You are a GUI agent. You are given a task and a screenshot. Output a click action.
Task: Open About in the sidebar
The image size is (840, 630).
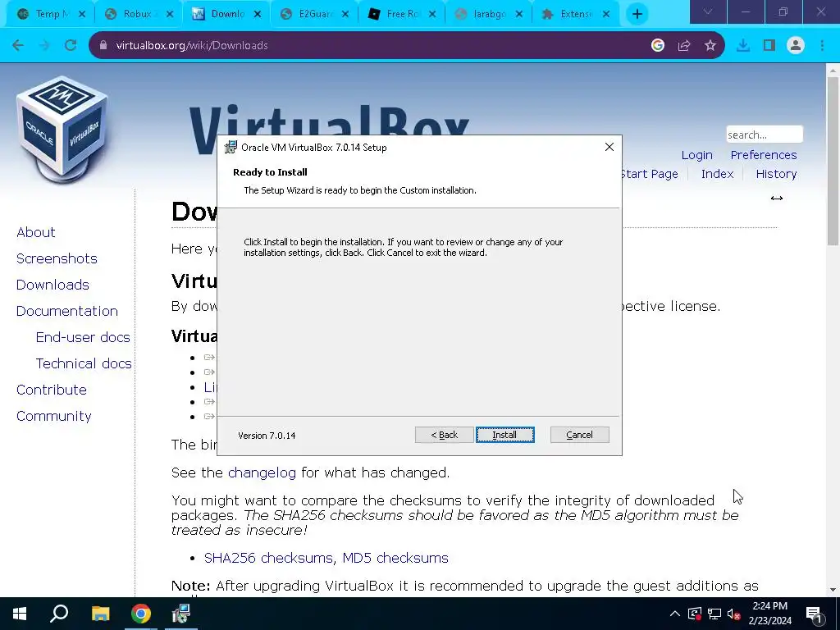(x=36, y=232)
